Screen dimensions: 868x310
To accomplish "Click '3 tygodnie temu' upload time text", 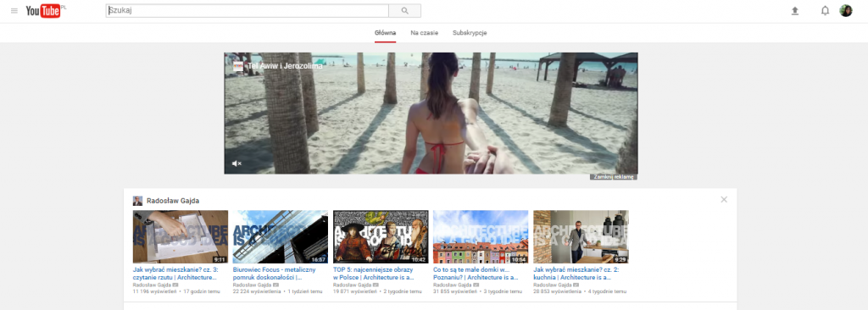I will click(x=503, y=291).
